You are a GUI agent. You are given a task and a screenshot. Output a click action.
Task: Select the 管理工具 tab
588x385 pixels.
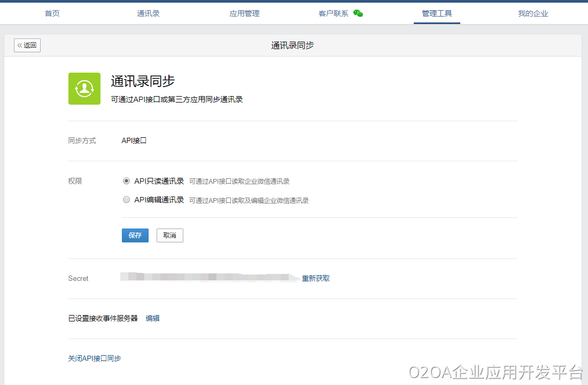tap(437, 13)
